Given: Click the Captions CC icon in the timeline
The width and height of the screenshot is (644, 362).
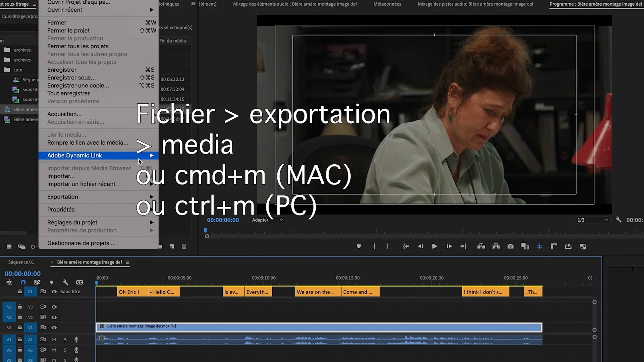Looking at the screenshot, I should point(79,282).
